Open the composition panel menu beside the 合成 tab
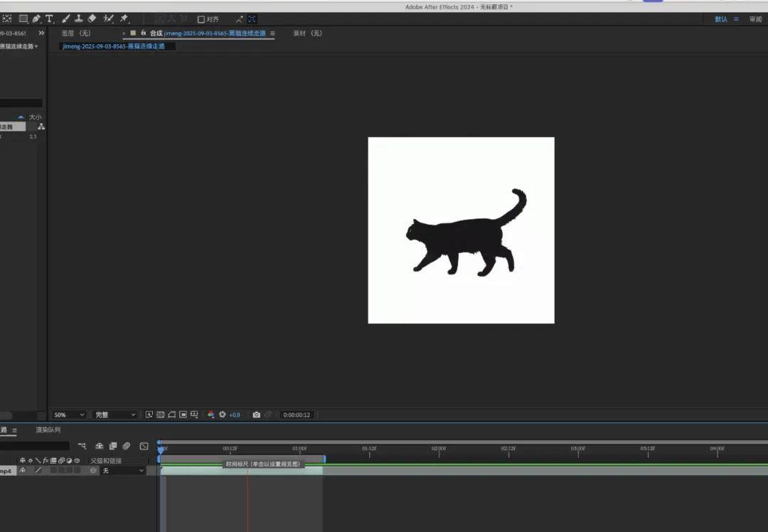The width and height of the screenshot is (768, 532). 272,33
